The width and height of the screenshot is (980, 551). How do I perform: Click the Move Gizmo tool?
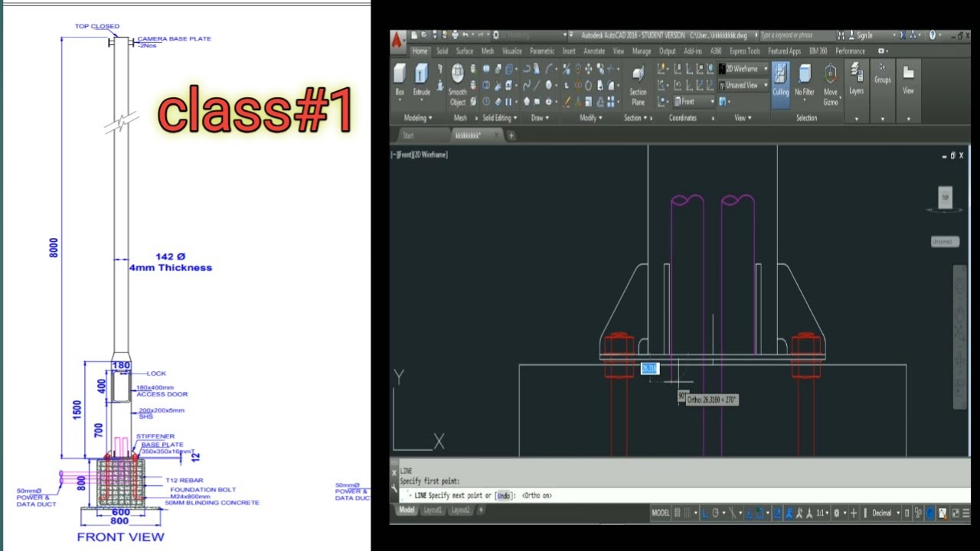[x=831, y=84]
